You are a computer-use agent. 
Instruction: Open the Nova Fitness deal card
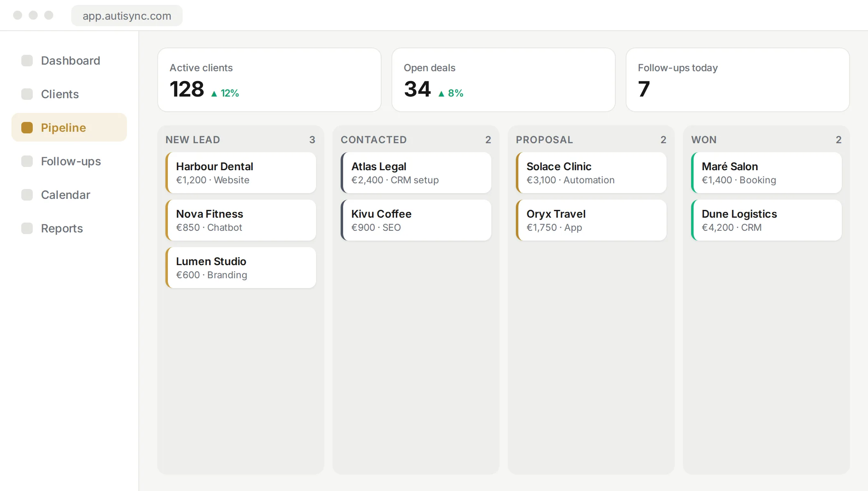[x=241, y=220]
